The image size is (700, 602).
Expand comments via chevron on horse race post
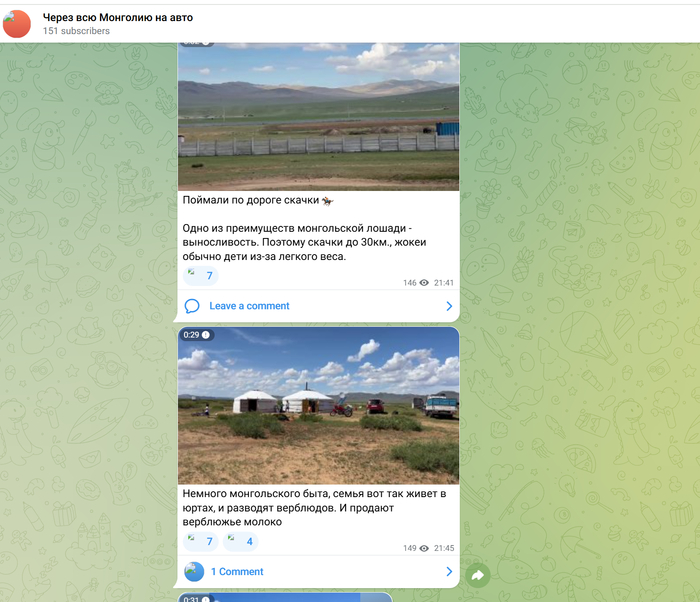(449, 306)
